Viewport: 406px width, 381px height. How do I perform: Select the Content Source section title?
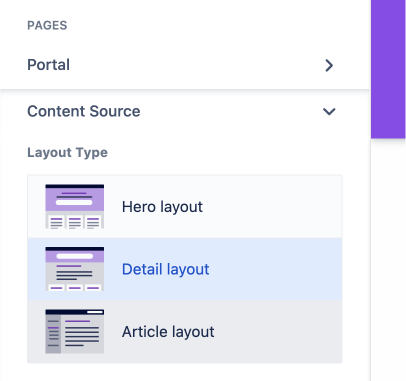[84, 111]
